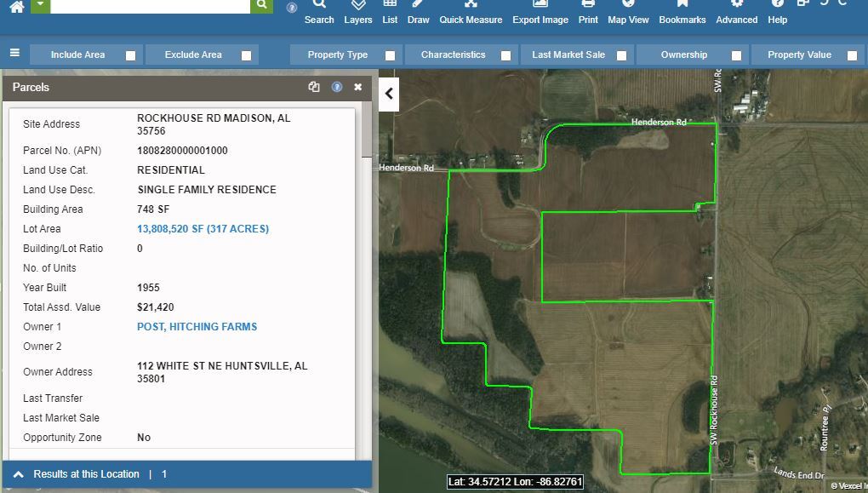
Task: Expand Results at this Location bar
Action: [19, 474]
